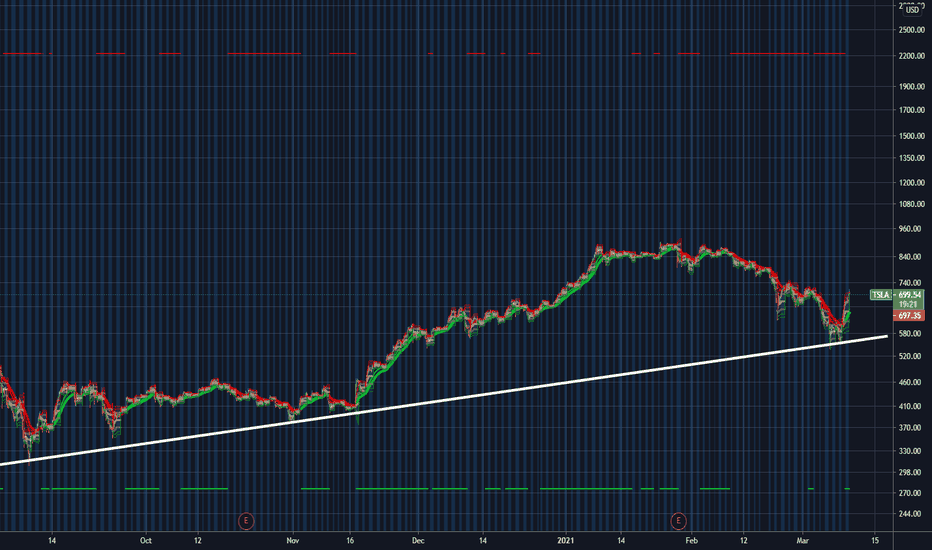Click the 1200.00 price axis label
The width and height of the screenshot is (932, 550).
[x=912, y=183]
